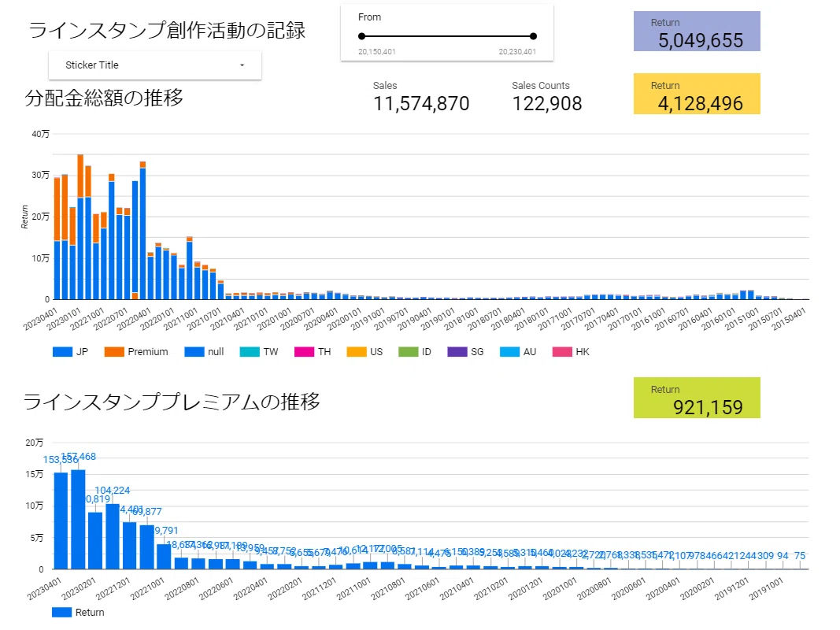840x630 pixels.
Task: Select the yellow Return scorecard showing 4,128,496
Action: pos(697,94)
